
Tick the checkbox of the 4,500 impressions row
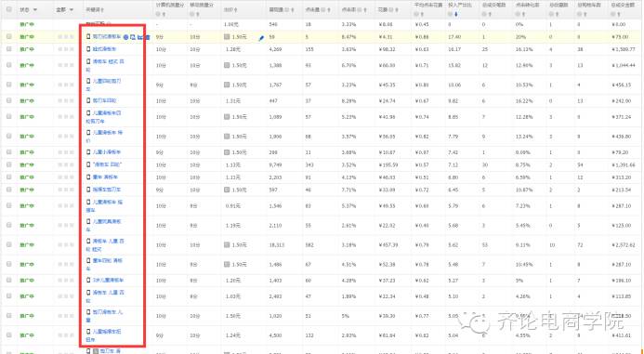pyautogui.click(x=9, y=334)
